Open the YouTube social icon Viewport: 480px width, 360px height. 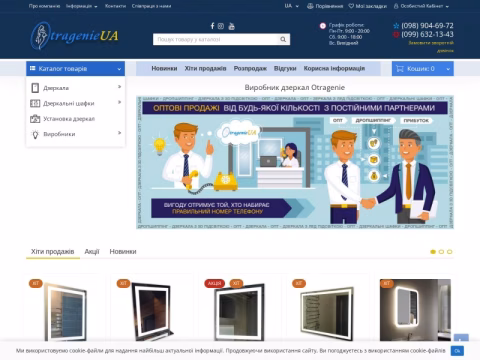231,26
